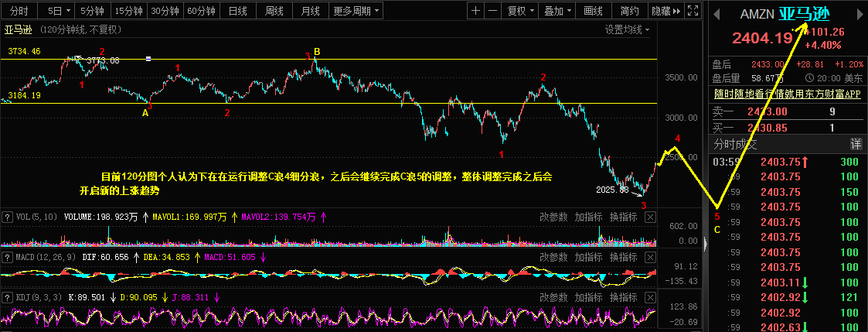Click the 分时成交 section header
Viewport: 868px width, 332px height.
[734, 145]
